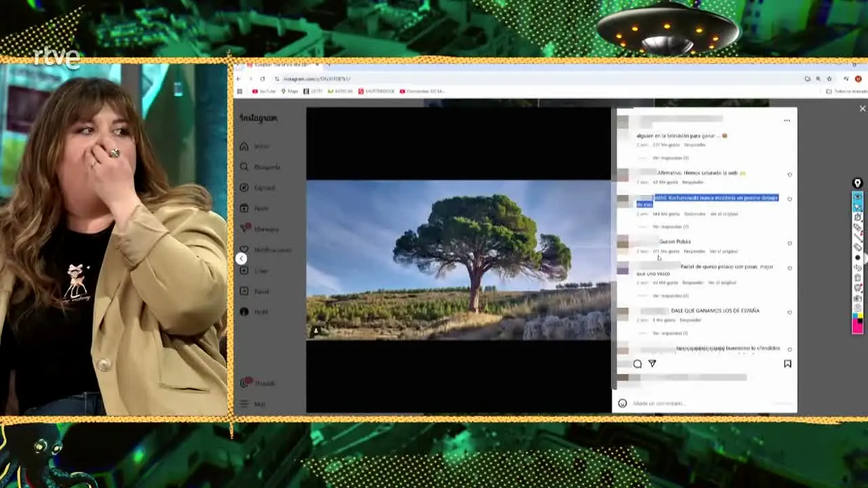Reload the page with browser refresh button
This screenshot has width=868, height=488.
(264, 79)
